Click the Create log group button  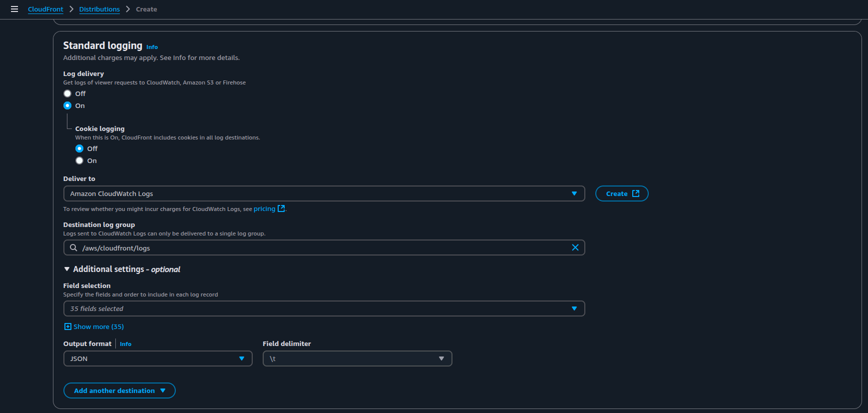[x=622, y=193]
